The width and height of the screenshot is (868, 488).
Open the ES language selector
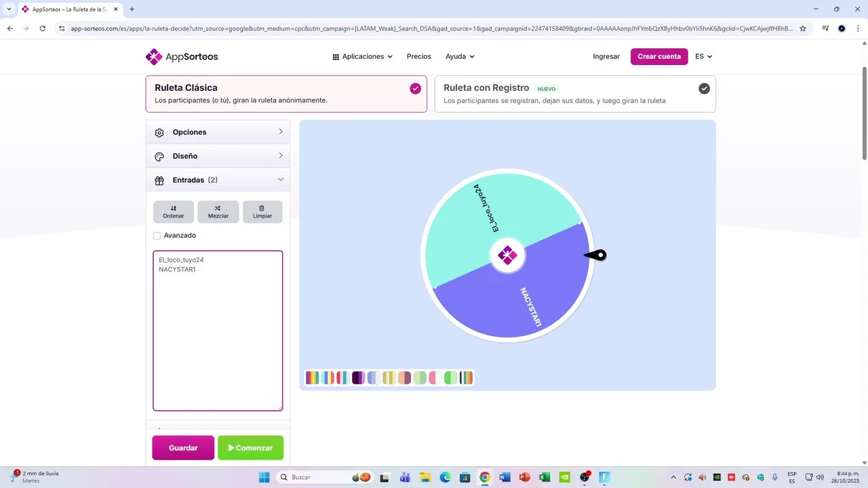tap(704, 57)
